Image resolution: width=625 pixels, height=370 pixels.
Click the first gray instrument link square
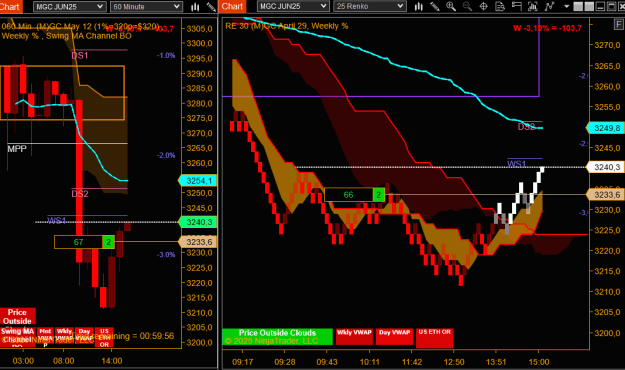click(x=578, y=6)
